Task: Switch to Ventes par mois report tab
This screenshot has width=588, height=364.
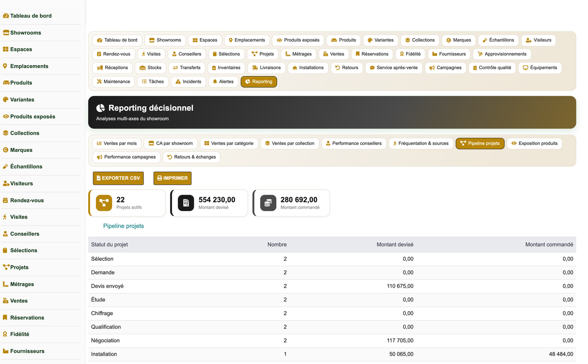Action: pyautogui.click(x=117, y=144)
